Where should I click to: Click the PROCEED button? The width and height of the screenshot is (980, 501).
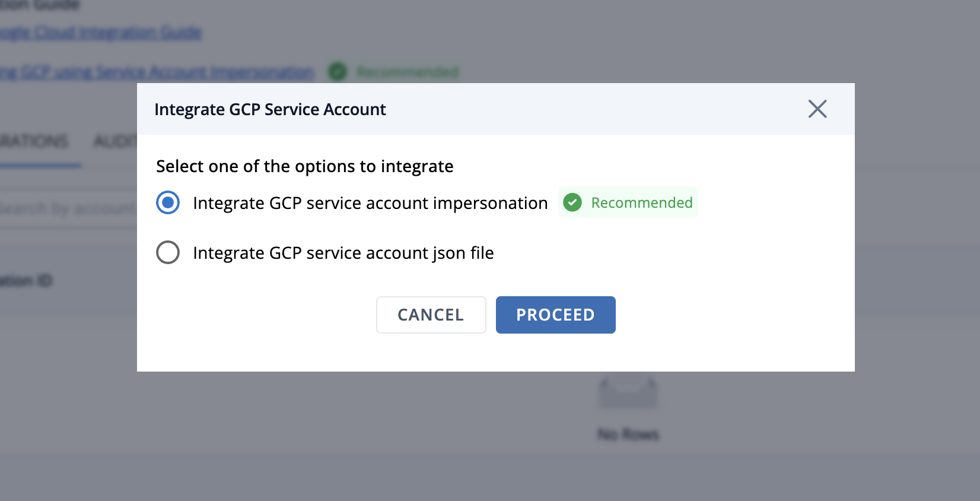click(x=556, y=315)
